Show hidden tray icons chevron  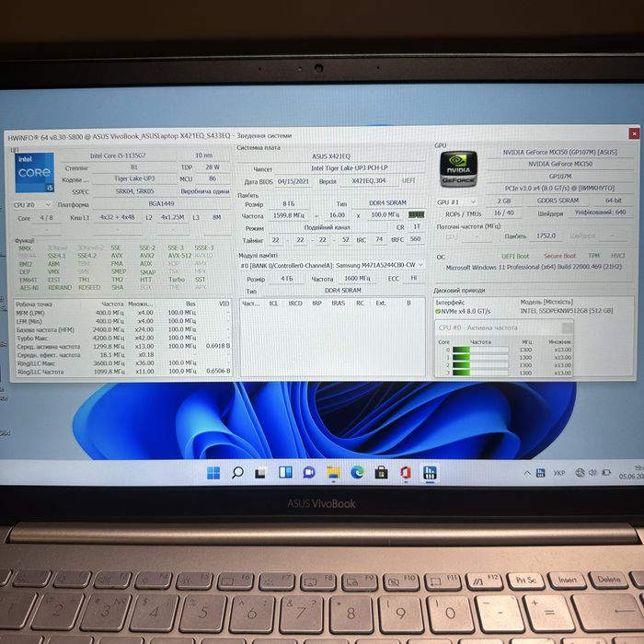tap(527, 473)
